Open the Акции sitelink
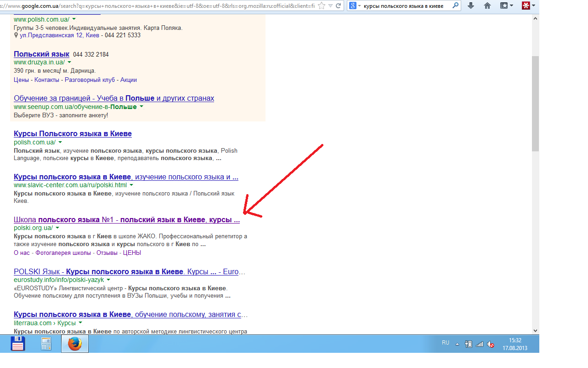Viewport: 588px width, 368px height. tap(129, 80)
